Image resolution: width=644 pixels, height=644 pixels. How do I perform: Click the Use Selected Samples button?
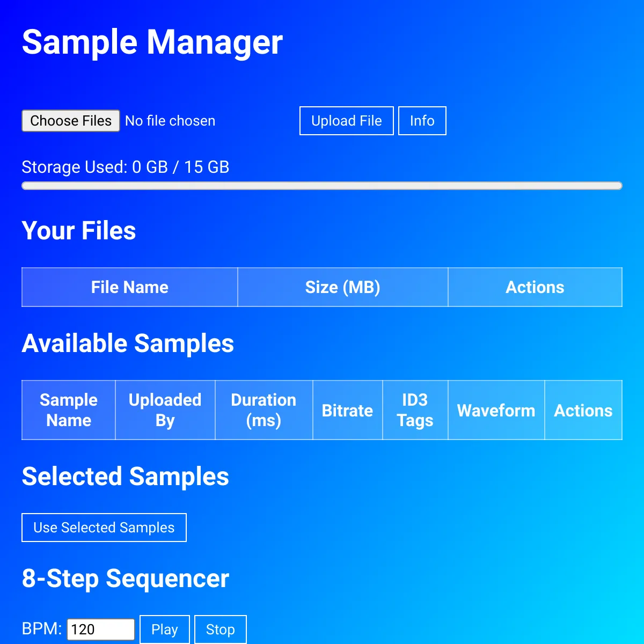(104, 528)
